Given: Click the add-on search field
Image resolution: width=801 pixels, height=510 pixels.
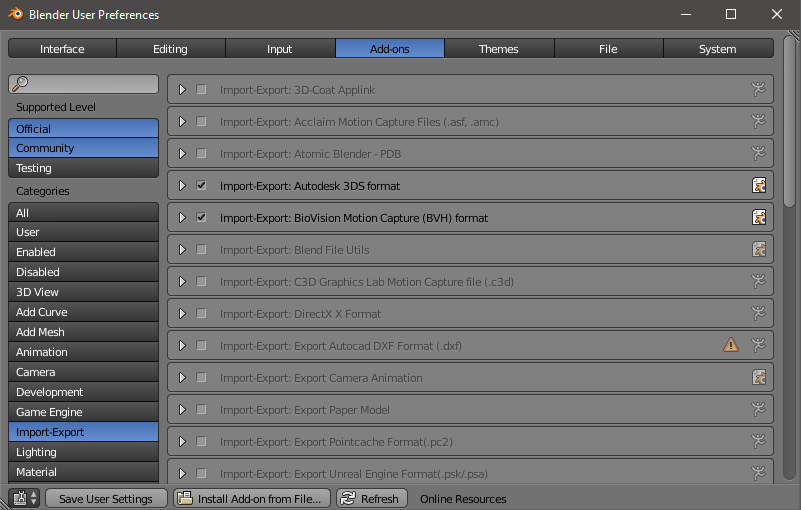Looking at the screenshot, I should click(83, 84).
